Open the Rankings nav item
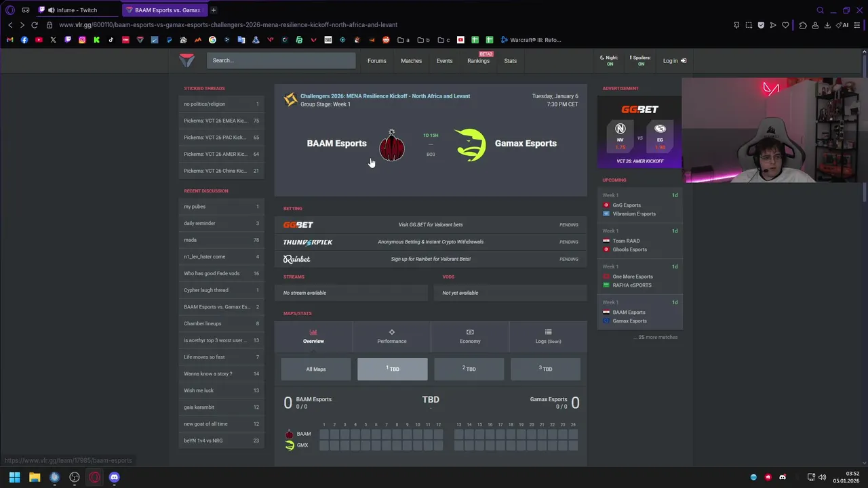Screen dimensions: 868x488 point(478,61)
